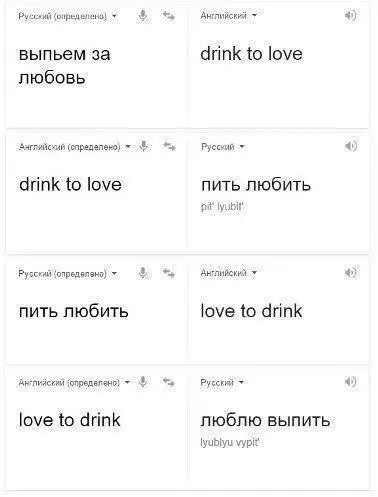Open 'Английский' target language dropdown in first panel
The height and width of the screenshot is (497, 378).
pos(229,15)
